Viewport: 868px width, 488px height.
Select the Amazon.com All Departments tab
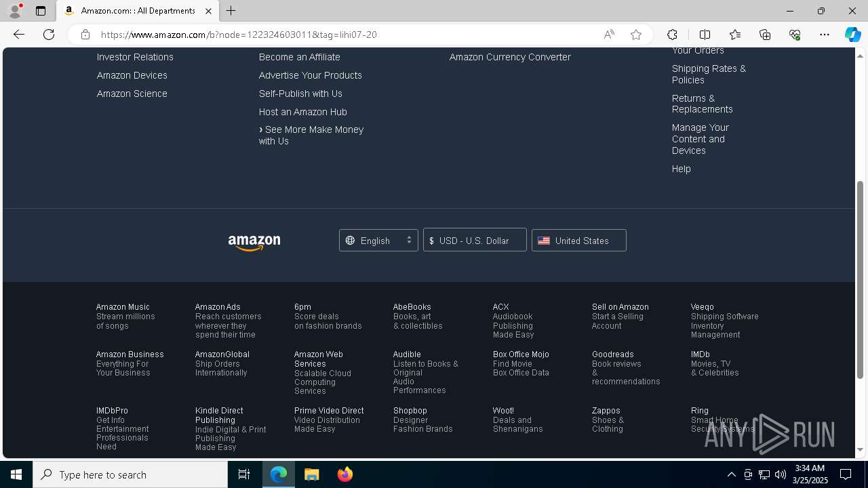click(x=138, y=11)
